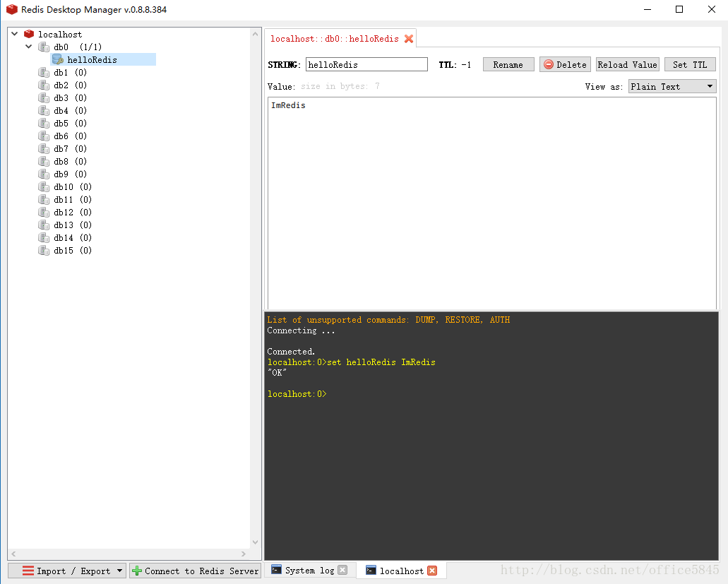Switch to the System log tab
The height and width of the screenshot is (584, 728).
(310, 571)
